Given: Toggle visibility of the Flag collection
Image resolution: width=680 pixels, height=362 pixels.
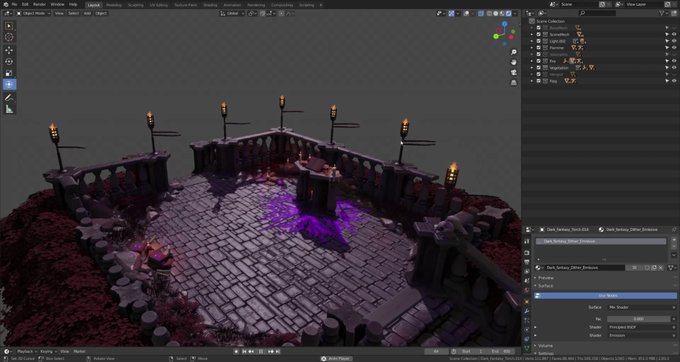Looking at the screenshot, I should coord(674,81).
